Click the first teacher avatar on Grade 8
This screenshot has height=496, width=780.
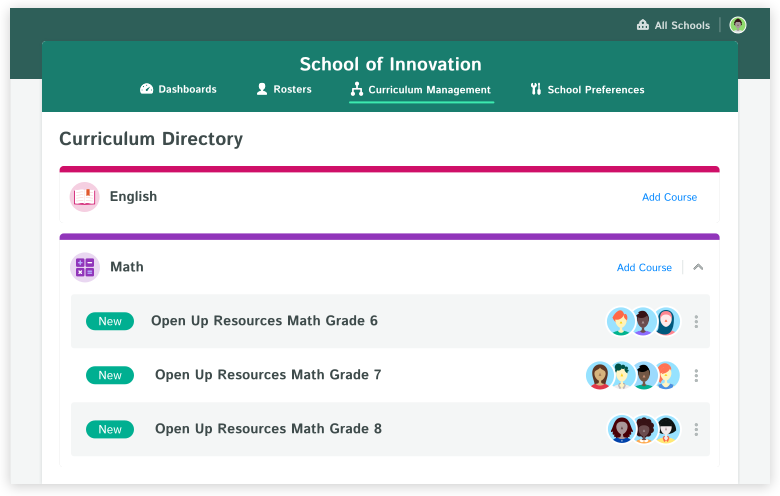(x=621, y=429)
